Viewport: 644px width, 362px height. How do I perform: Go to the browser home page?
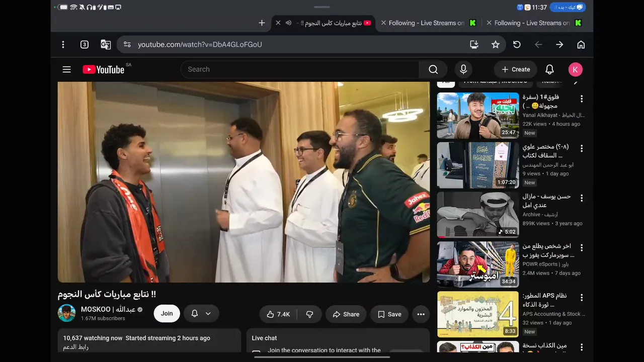pyautogui.click(x=581, y=45)
